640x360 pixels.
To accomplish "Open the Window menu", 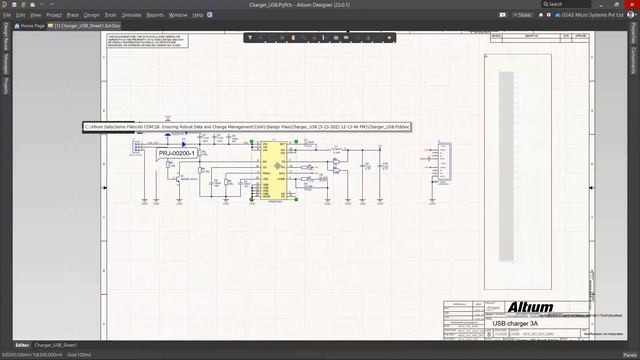I will click(x=178, y=15).
